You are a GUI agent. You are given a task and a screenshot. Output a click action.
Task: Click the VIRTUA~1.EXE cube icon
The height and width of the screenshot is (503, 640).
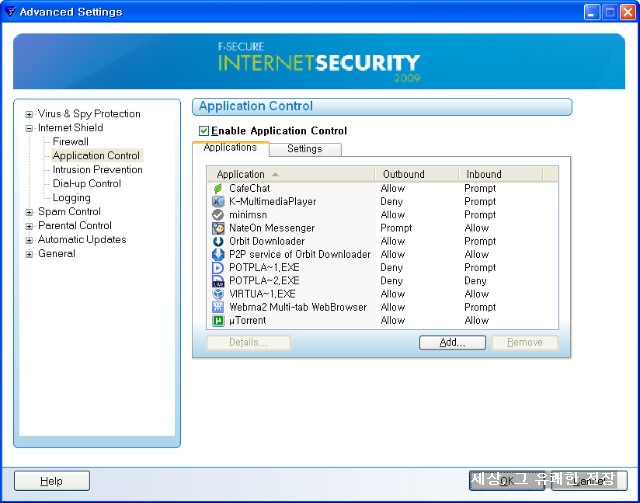218,294
